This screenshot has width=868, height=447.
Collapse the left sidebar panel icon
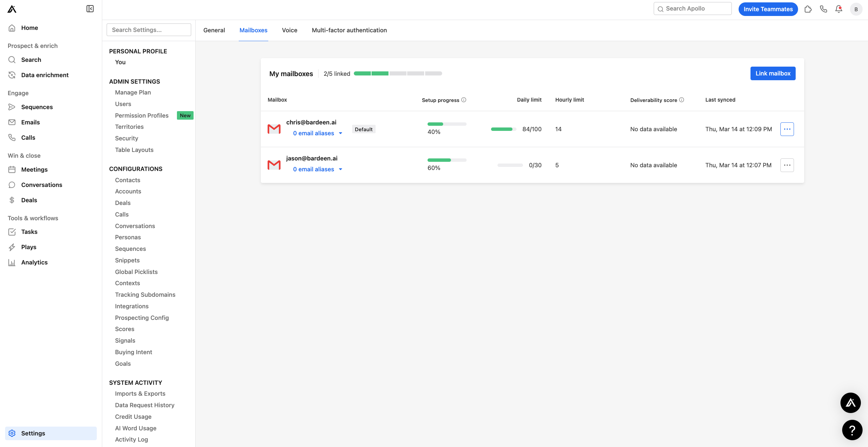pyautogui.click(x=90, y=9)
